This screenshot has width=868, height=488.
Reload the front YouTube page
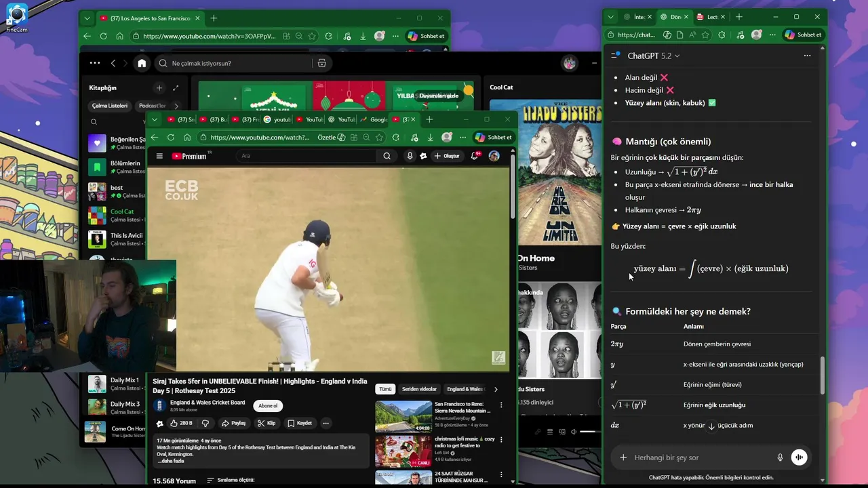tap(171, 137)
